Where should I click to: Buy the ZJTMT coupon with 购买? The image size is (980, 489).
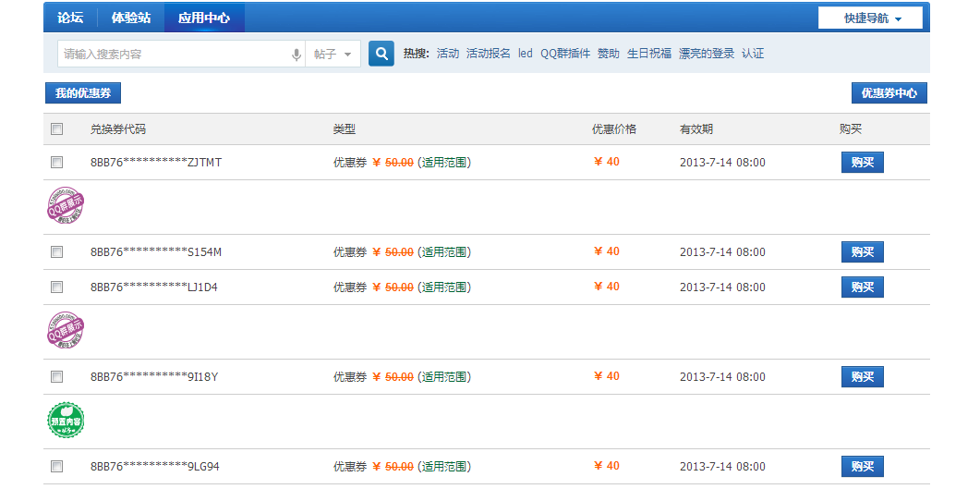pyautogui.click(x=863, y=163)
